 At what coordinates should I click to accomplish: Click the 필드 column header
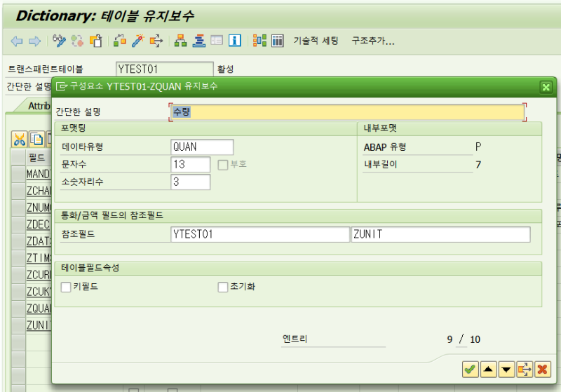[39, 157]
